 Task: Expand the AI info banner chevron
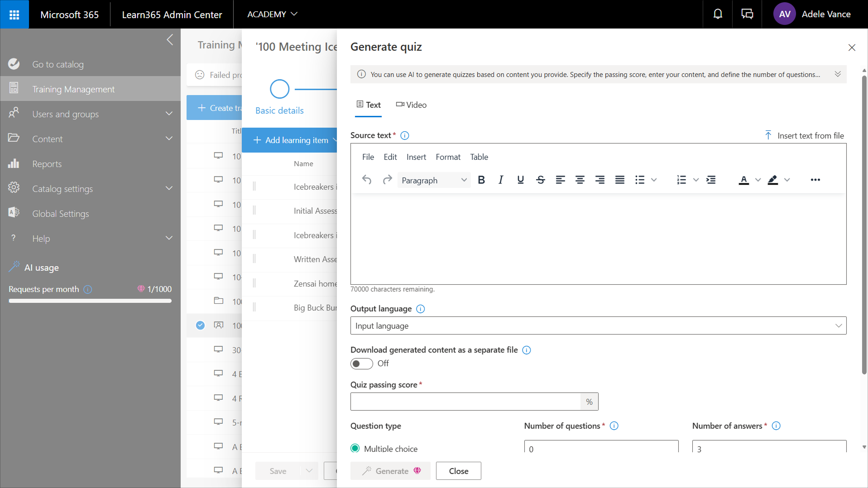838,74
